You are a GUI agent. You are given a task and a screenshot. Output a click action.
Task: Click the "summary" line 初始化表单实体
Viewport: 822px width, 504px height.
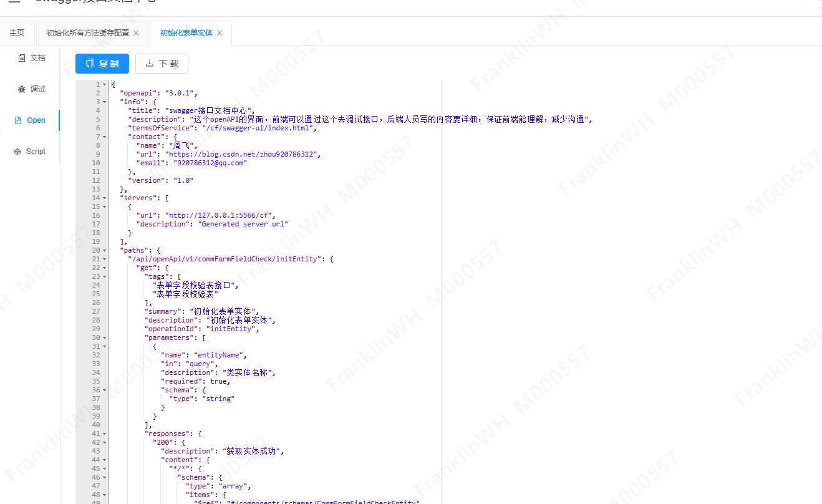click(x=201, y=311)
